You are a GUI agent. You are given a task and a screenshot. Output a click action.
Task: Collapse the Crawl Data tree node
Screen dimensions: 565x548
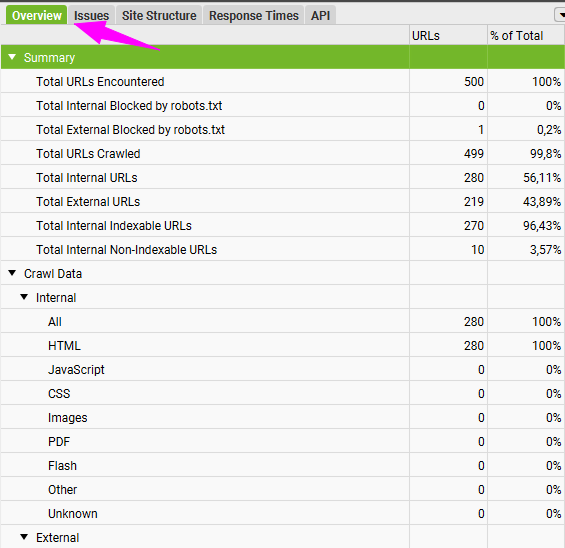click(x=12, y=273)
